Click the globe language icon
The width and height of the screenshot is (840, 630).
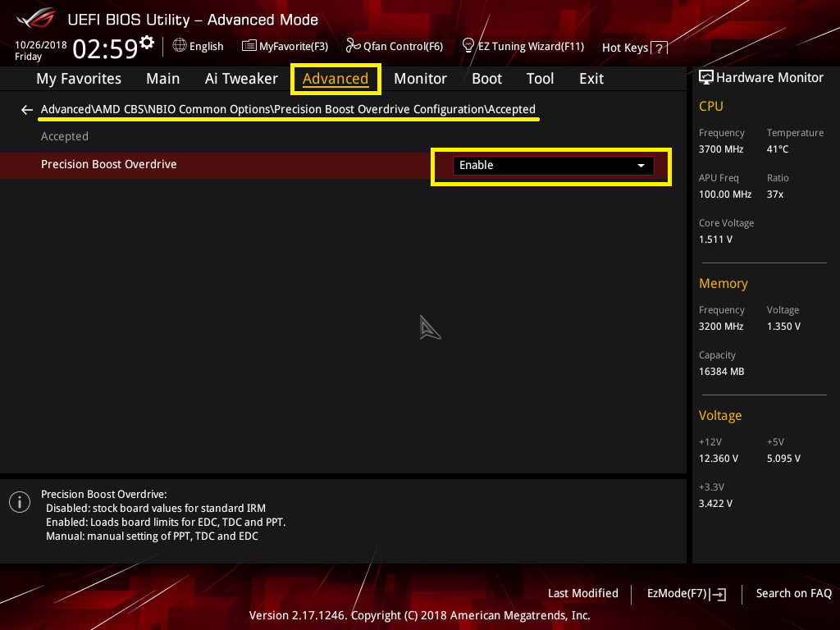(x=180, y=46)
